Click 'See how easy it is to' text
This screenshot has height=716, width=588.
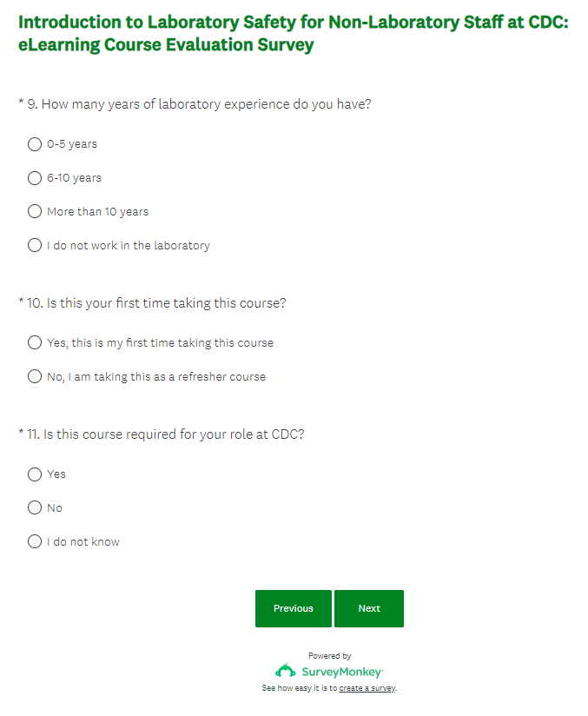click(300, 688)
